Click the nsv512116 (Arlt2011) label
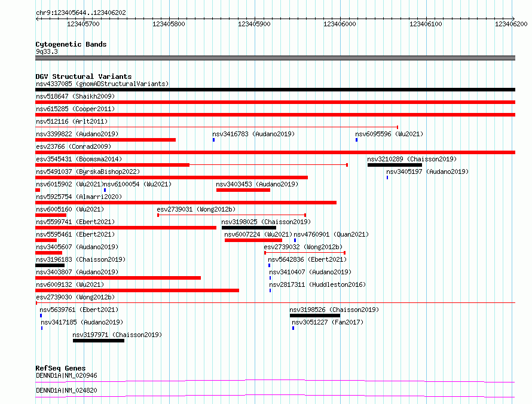Viewport: 532px width, 404px height. [x=72, y=121]
